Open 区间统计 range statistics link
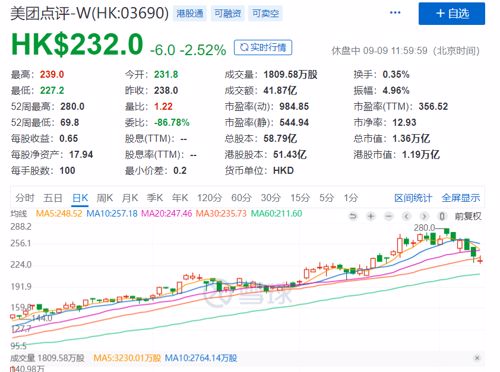500x372 pixels. point(413,198)
